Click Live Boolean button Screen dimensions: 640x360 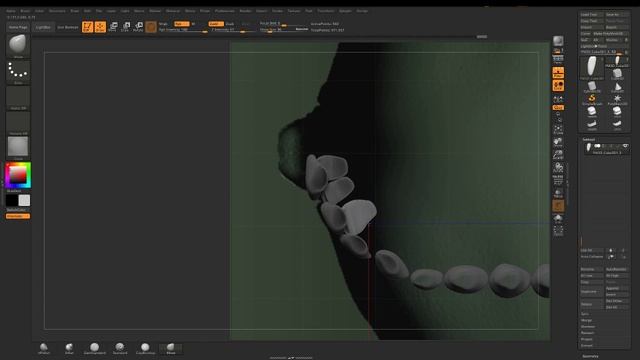pyautogui.click(x=67, y=27)
